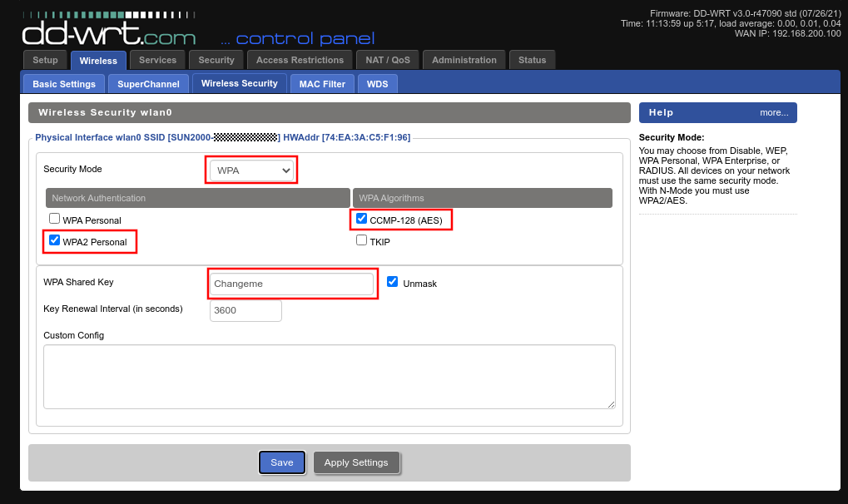Toggle the Unmask checkbox

(393, 282)
